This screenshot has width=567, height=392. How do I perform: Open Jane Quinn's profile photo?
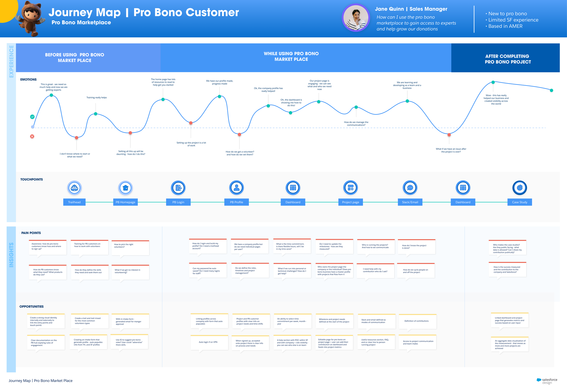pyautogui.click(x=356, y=18)
